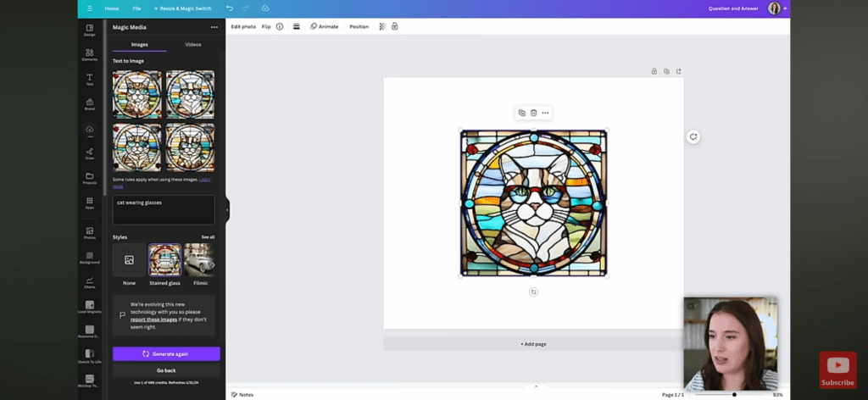Image resolution: width=868 pixels, height=400 pixels.
Task: Click the comment bubble beside the canvas
Action: tap(693, 136)
